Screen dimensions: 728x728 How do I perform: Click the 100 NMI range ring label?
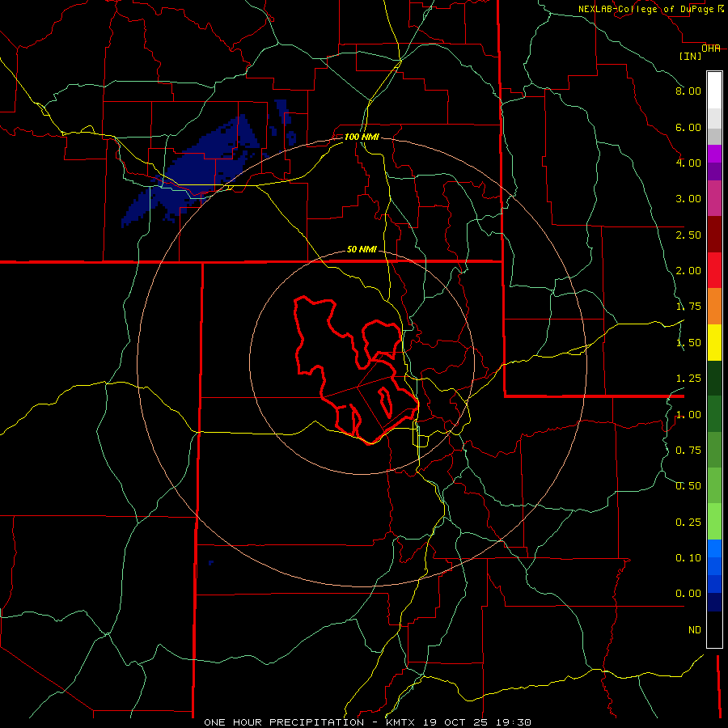pyautogui.click(x=362, y=137)
